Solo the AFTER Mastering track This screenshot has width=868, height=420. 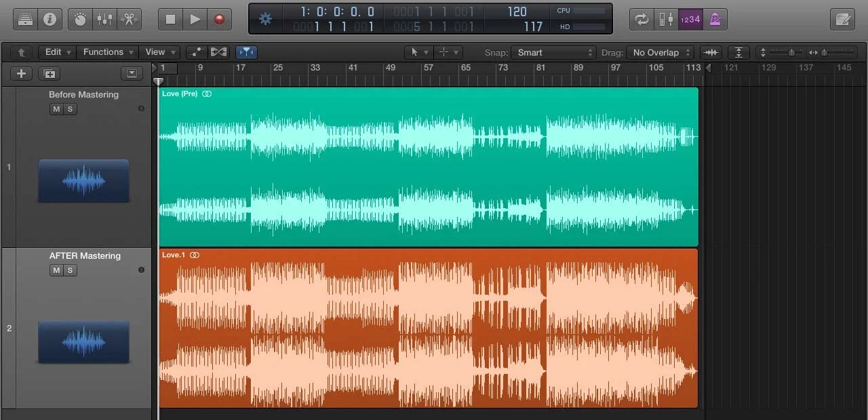click(70, 270)
